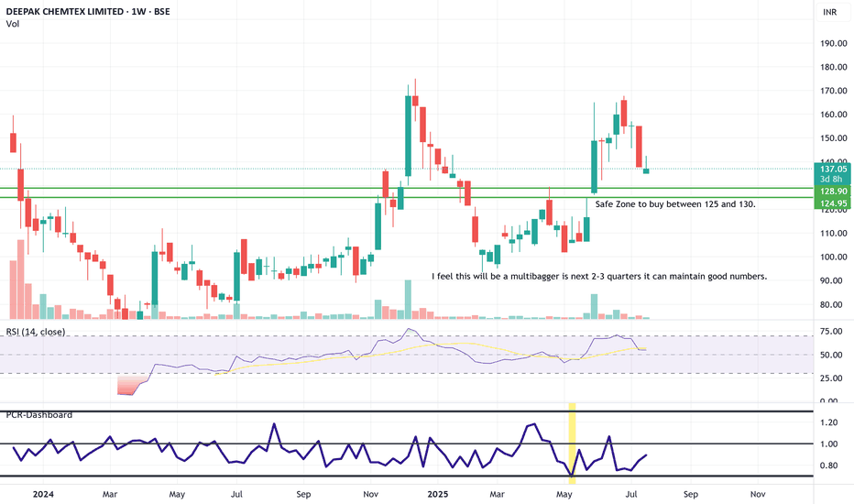Click the Sep label left of Nov 2024
This screenshot has width=854, height=504.
point(303,494)
